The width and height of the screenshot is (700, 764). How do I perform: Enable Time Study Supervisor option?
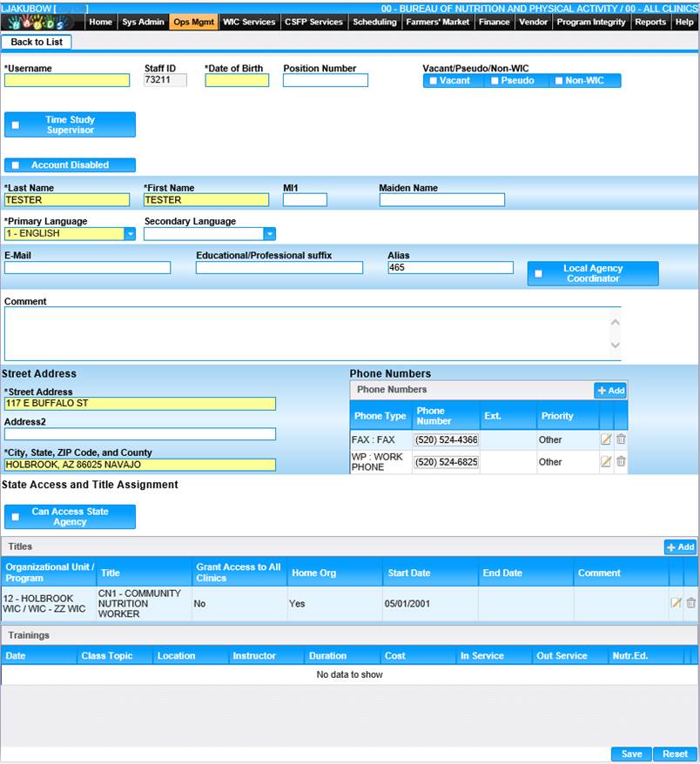(x=16, y=125)
